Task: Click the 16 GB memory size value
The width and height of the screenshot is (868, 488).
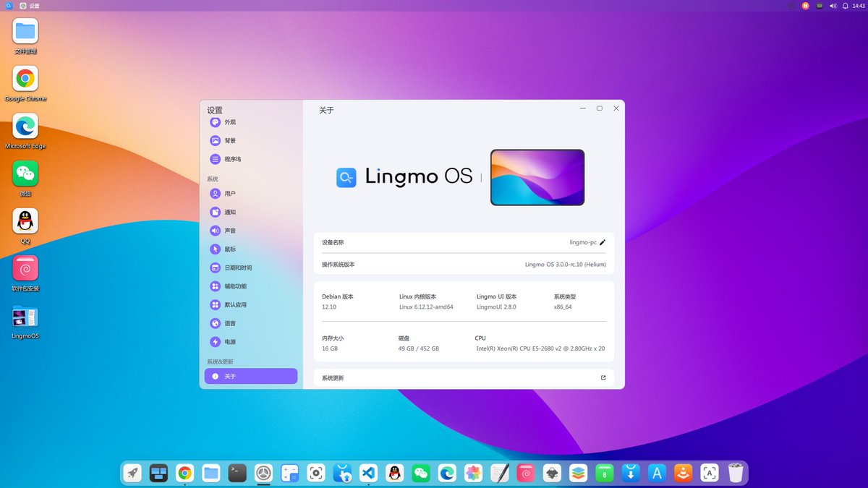Action: 330,348
